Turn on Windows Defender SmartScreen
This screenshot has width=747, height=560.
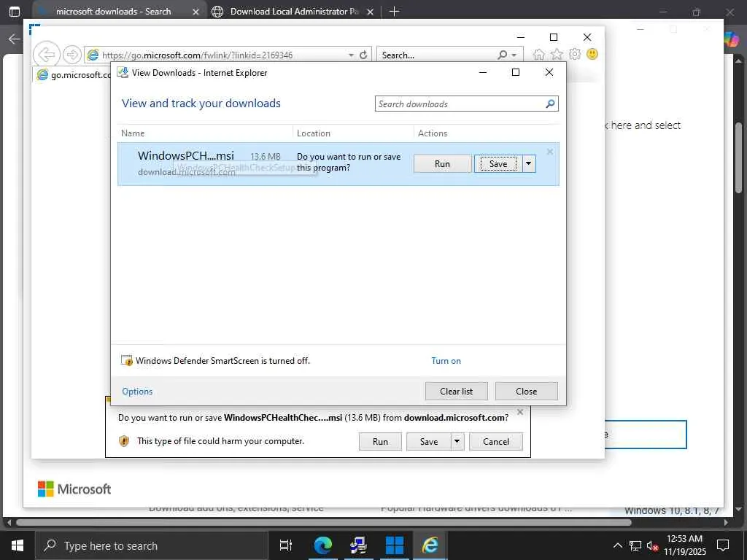446,361
